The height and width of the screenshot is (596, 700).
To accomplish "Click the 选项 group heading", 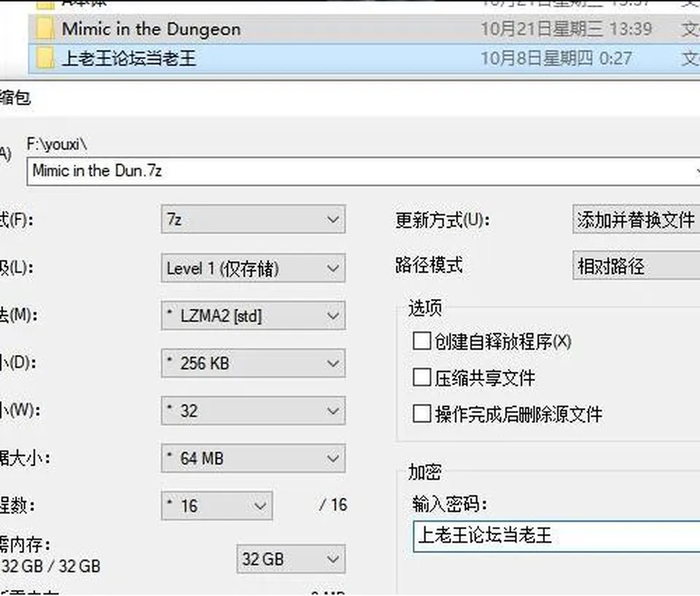I will (x=425, y=307).
